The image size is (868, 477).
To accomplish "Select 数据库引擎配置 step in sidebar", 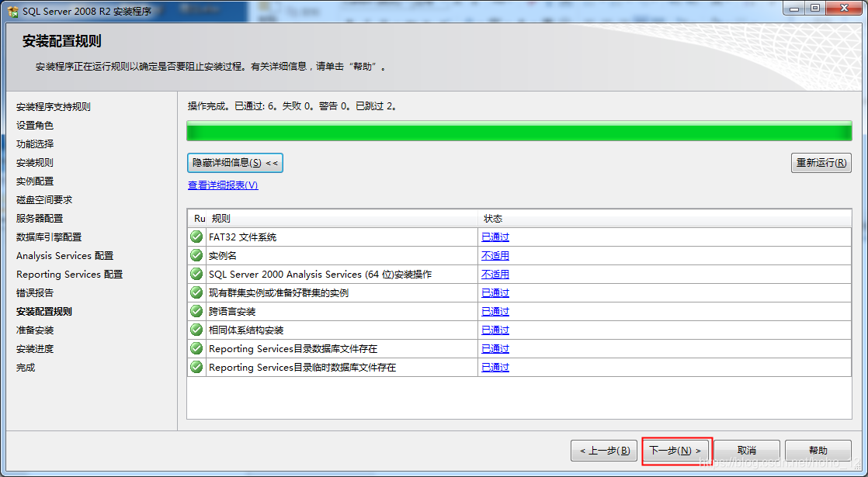I will pyautogui.click(x=49, y=237).
